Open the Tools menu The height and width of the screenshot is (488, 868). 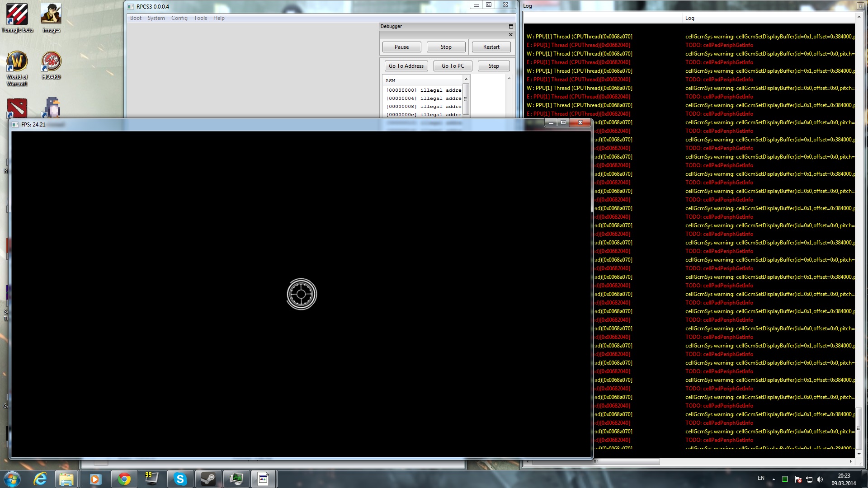[x=200, y=18]
